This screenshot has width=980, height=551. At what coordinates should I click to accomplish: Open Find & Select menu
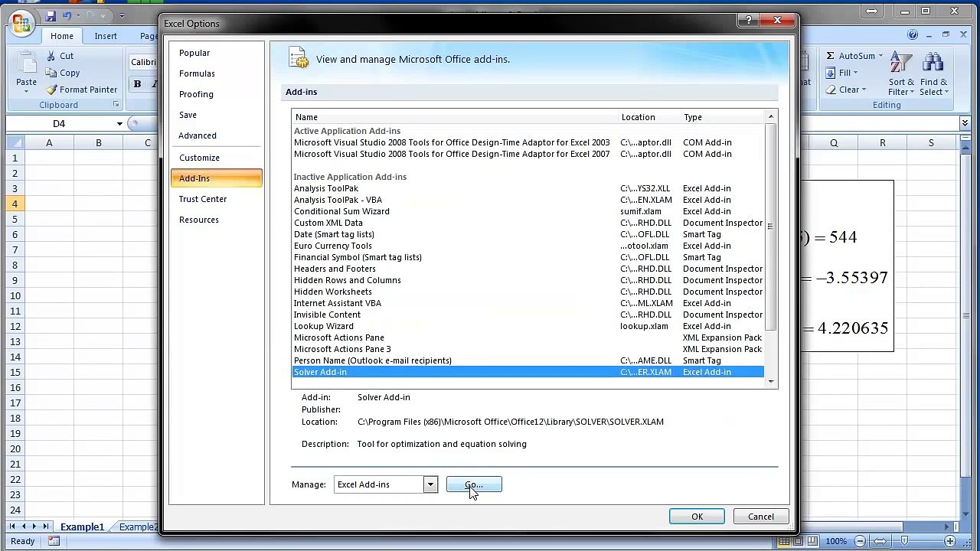coord(933,75)
